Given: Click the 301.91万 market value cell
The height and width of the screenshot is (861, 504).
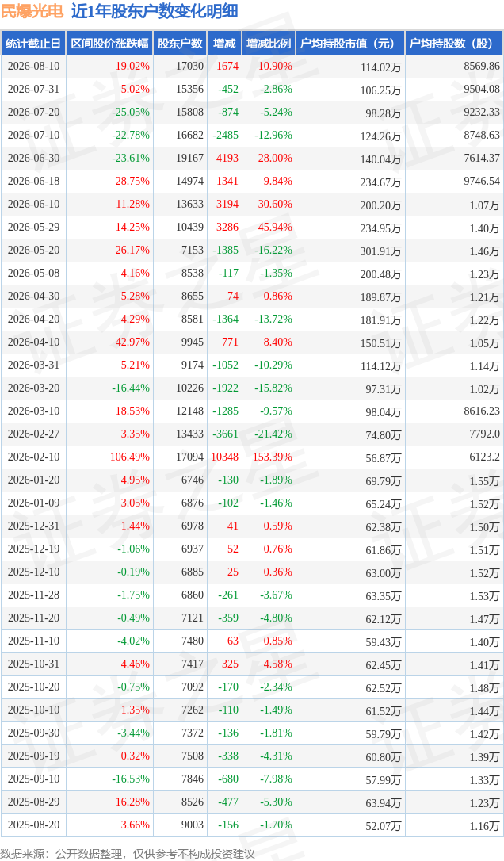Looking at the screenshot, I should 384,251.
